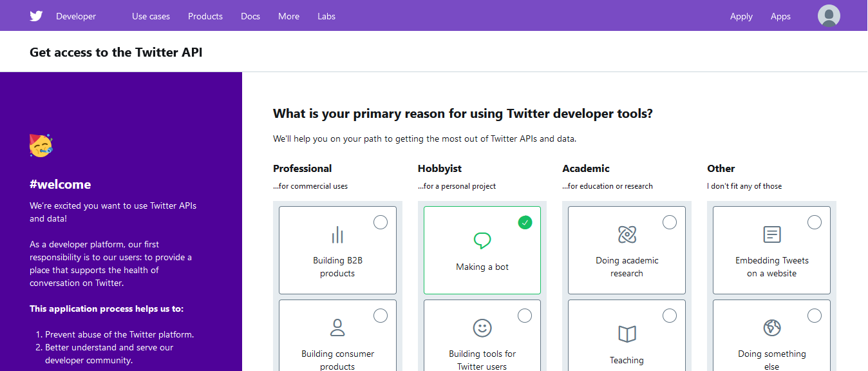Click the bar chart icon for B2B products
This screenshot has height=371, width=868.
(337, 235)
